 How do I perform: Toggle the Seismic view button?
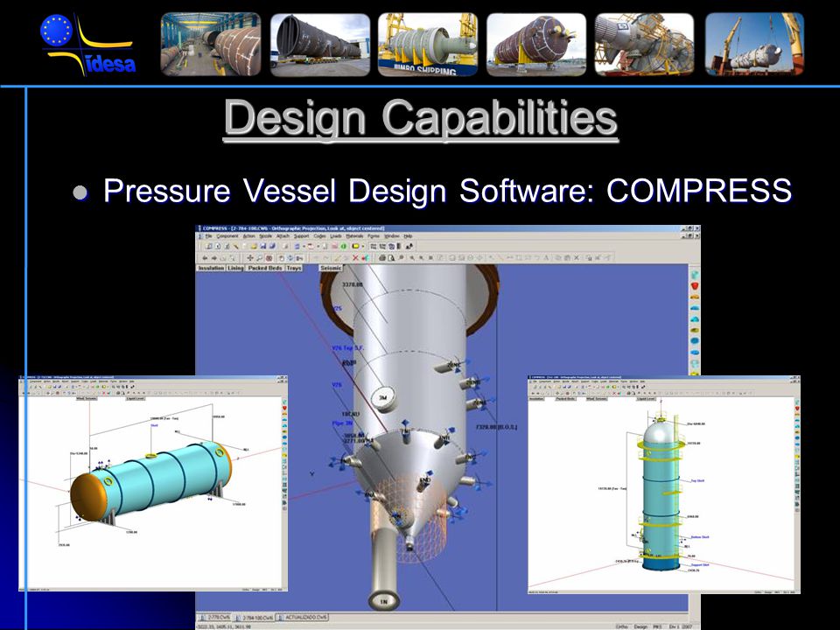(x=331, y=268)
